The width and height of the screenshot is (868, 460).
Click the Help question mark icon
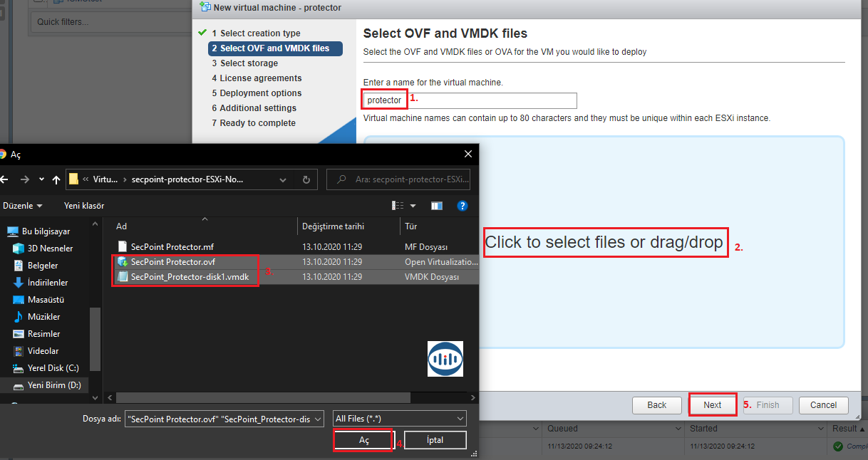point(462,206)
